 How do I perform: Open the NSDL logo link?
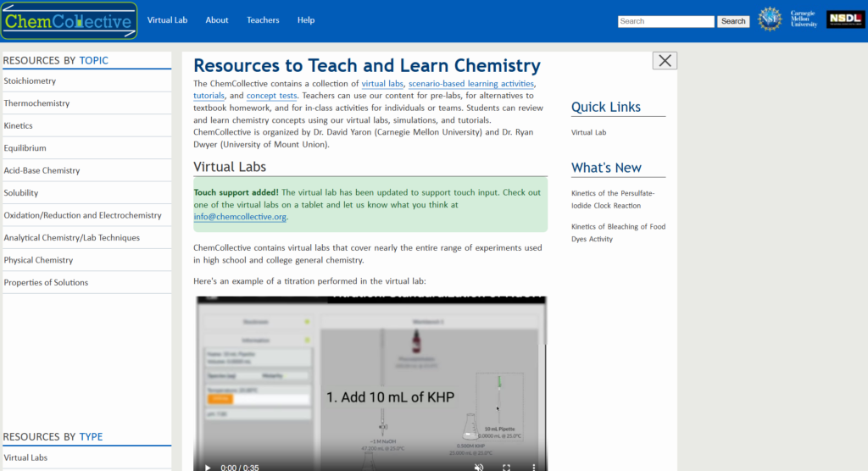(845, 19)
